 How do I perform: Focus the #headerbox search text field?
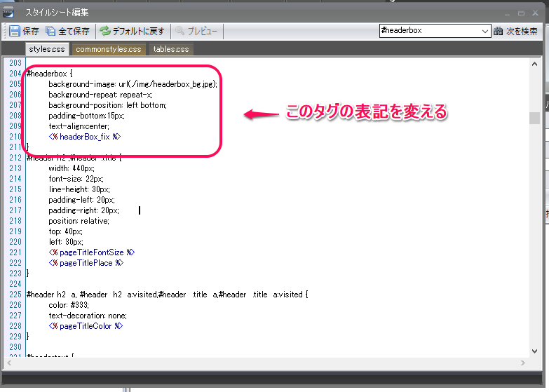429,32
